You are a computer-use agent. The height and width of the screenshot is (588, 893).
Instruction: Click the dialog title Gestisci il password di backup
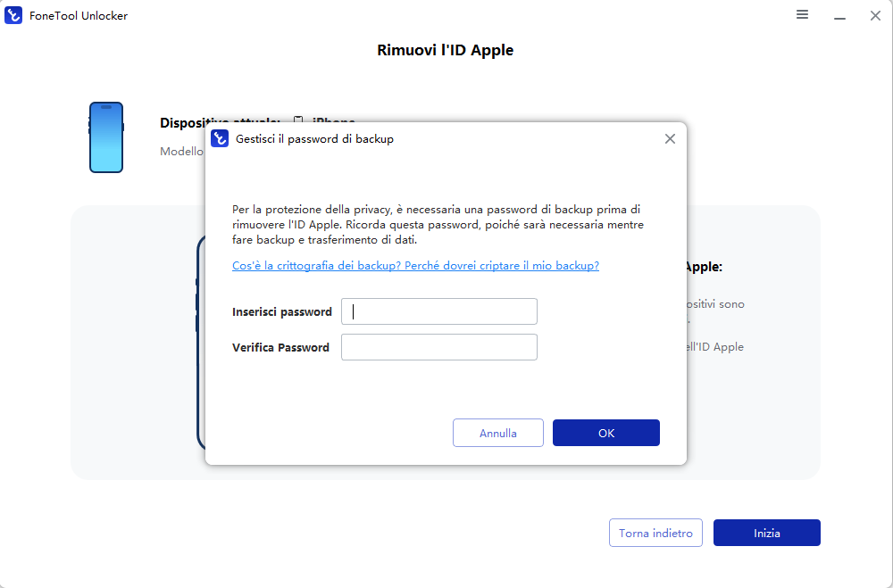click(x=314, y=139)
